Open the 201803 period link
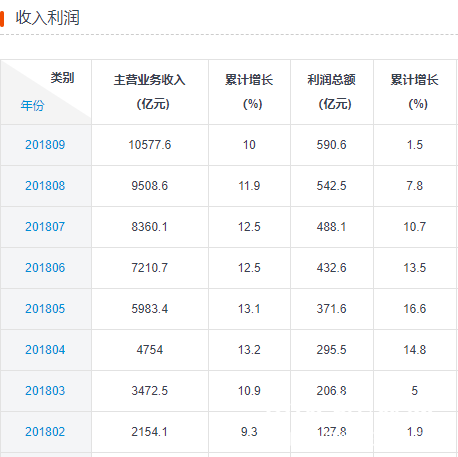Viewport: 458px width, 457px height. click(45, 391)
